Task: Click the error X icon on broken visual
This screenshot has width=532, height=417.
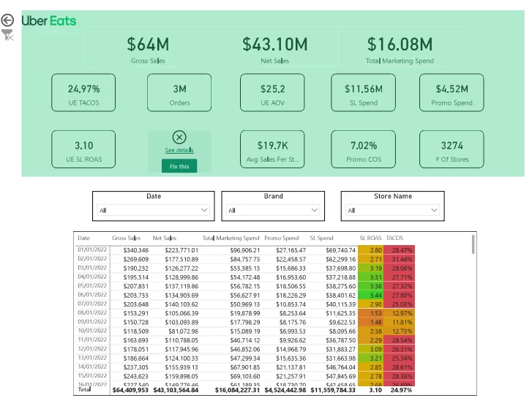Action: click(179, 137)
